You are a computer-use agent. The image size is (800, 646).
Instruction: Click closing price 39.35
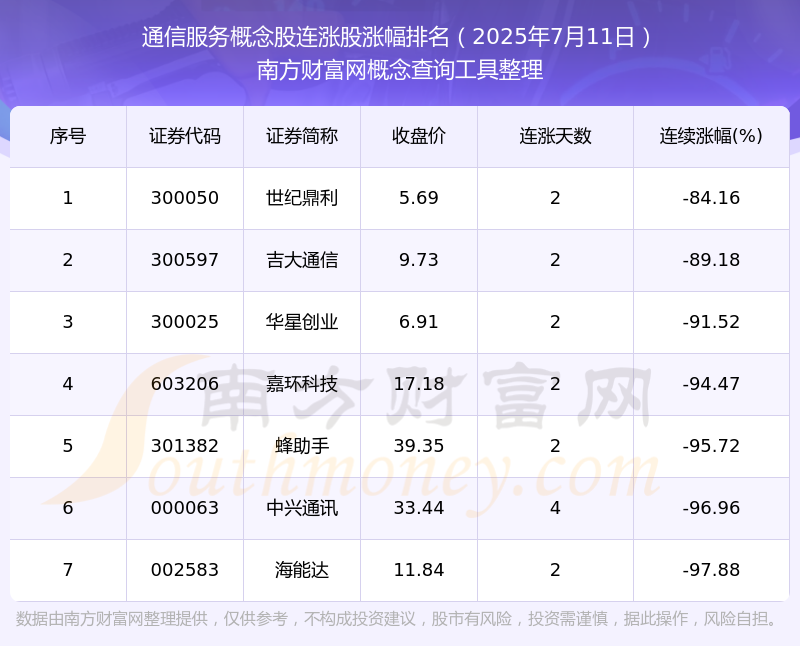[x=419, y=446]
